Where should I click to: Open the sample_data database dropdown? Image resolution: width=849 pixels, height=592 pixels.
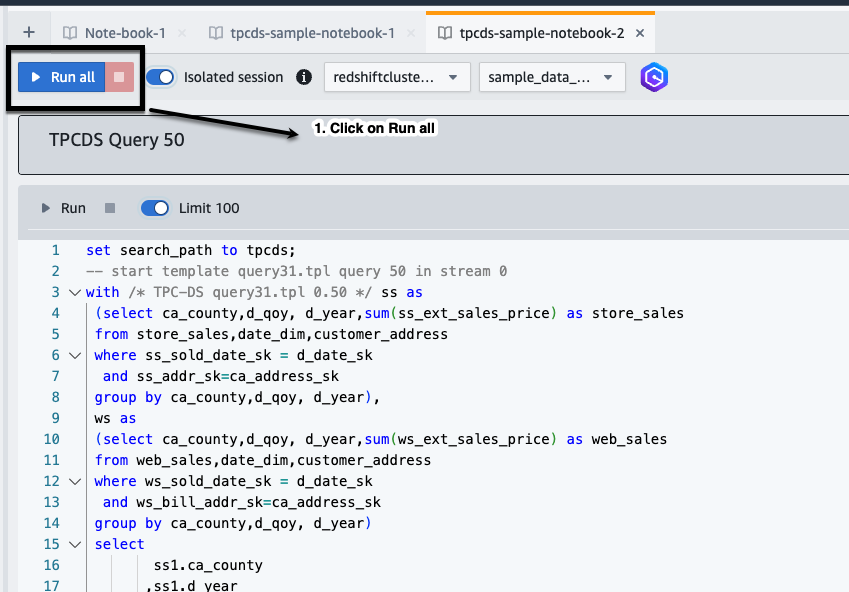click(x=552, y=77)
